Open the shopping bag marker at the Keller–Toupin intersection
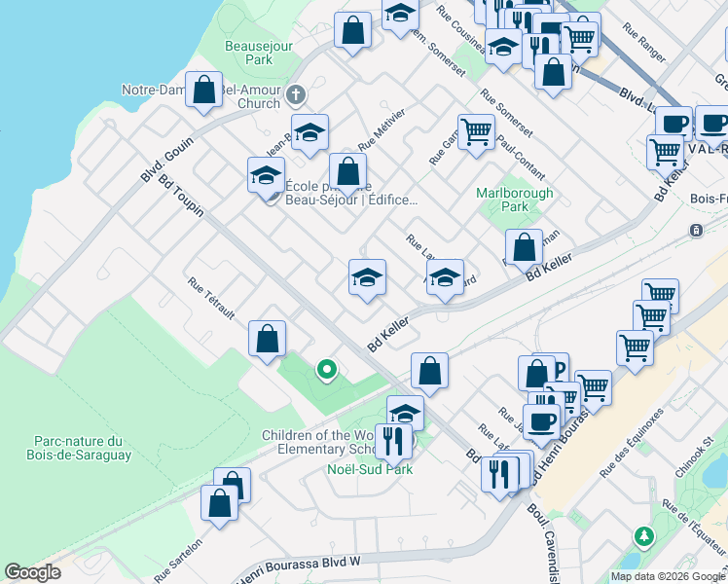 (429, 372)
